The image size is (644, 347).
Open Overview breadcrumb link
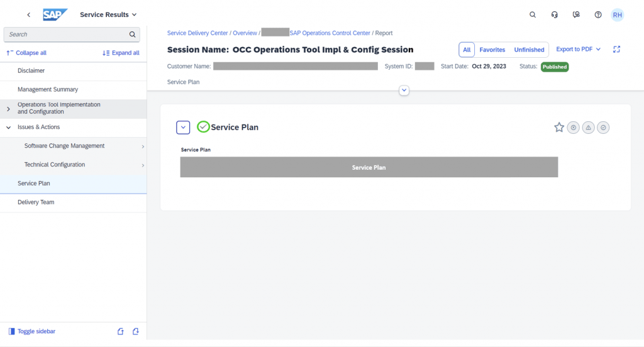pos(245,33)
